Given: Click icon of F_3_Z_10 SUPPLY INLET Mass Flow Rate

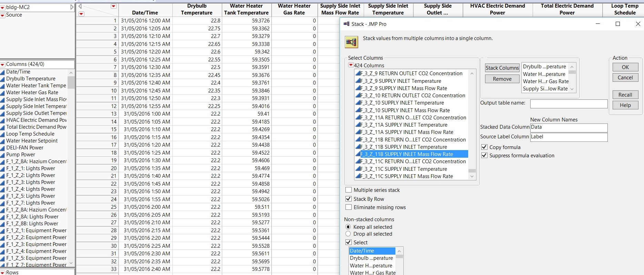Looking at the screenshot, I should (x=358, y=110).
